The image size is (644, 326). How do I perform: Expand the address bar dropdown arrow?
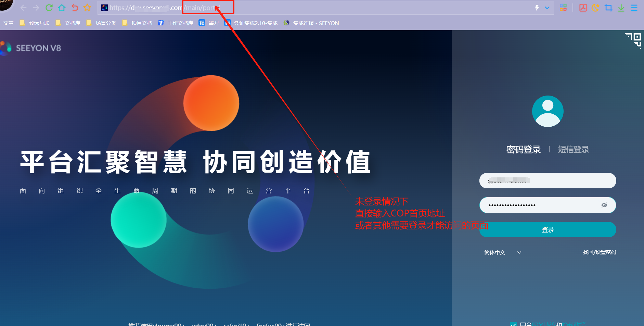(x=547, y=8)
